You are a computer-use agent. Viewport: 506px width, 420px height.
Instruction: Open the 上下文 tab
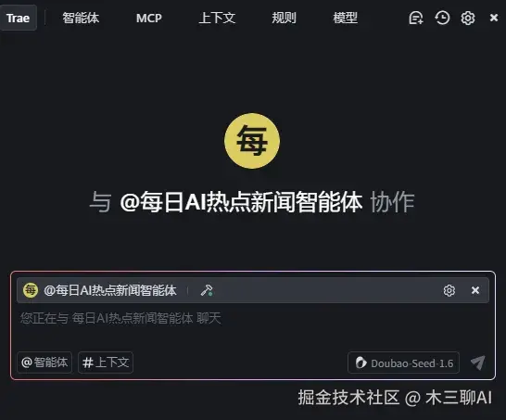[217, 18]
